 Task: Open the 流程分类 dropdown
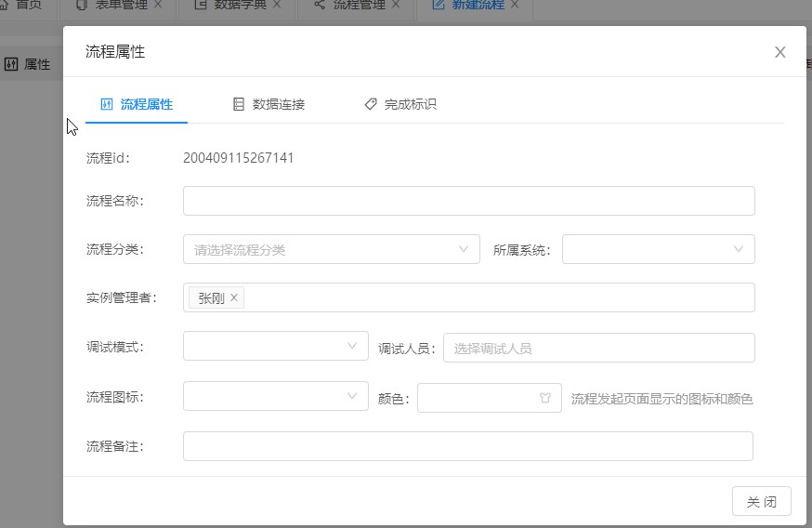pos(332,249)
